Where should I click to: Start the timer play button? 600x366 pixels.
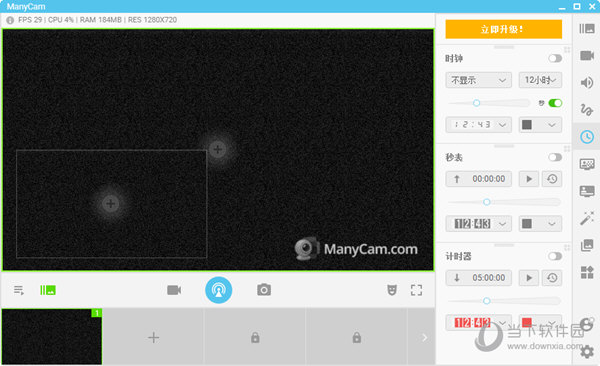pos(529,278)
